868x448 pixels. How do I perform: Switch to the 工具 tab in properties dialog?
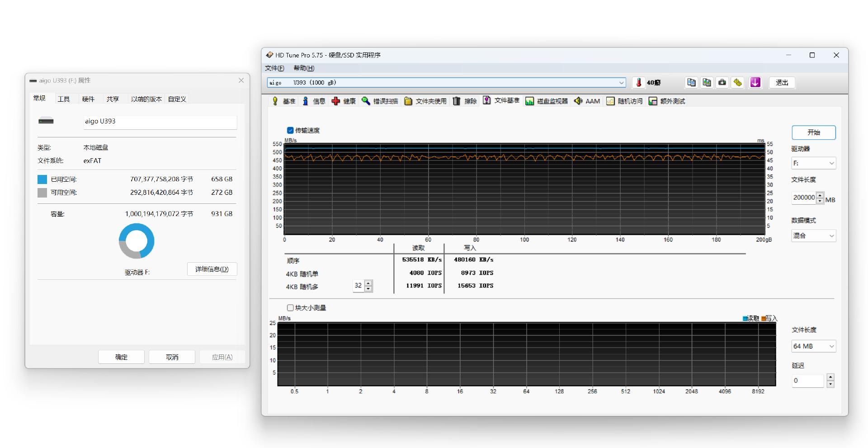click(64, 99)
